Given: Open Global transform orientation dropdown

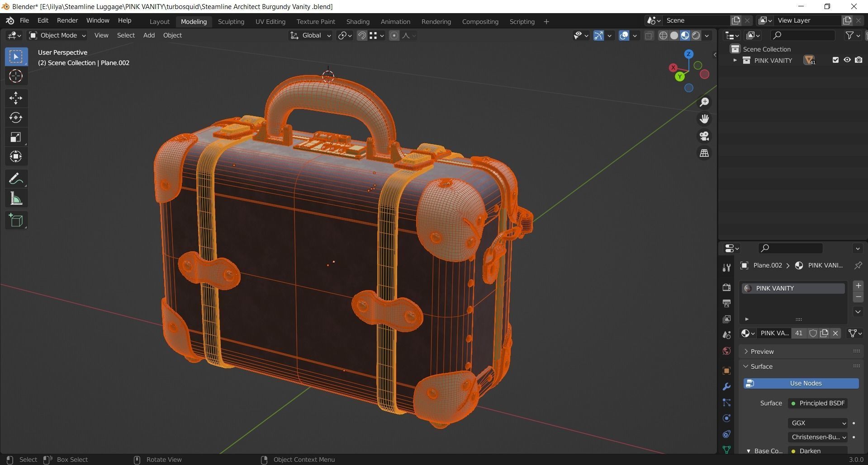Looking at the screenshot, I should (310, 35).
